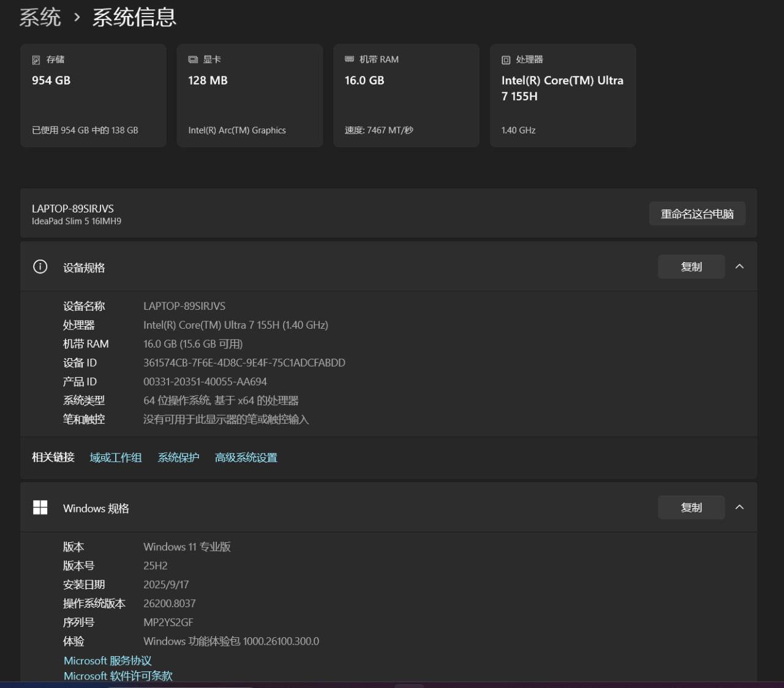The height and width of the screenshot is (688, 784).
Task: Open the Microsoft 服务协议 link
Action: 108,660
